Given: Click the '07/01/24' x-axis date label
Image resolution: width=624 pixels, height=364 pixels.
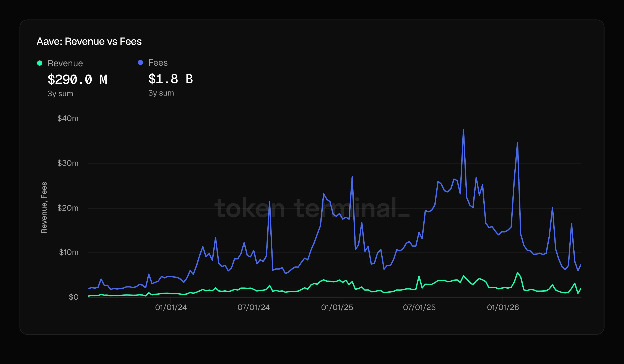Looking at the screenshot, I should click(x=253, y=307).
